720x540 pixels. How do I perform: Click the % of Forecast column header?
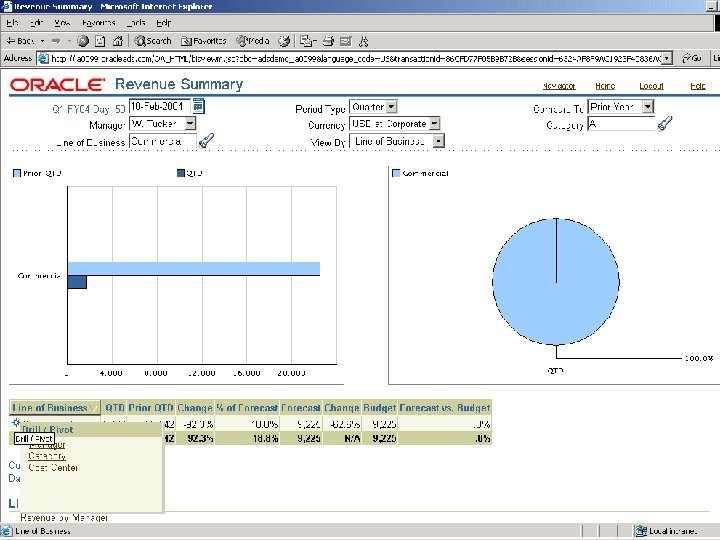point(247,408)
